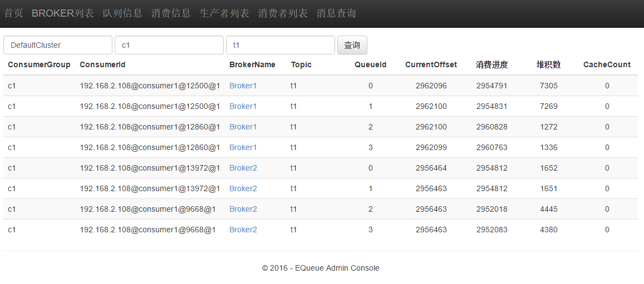Click the Topic column header

pos(301,65)
